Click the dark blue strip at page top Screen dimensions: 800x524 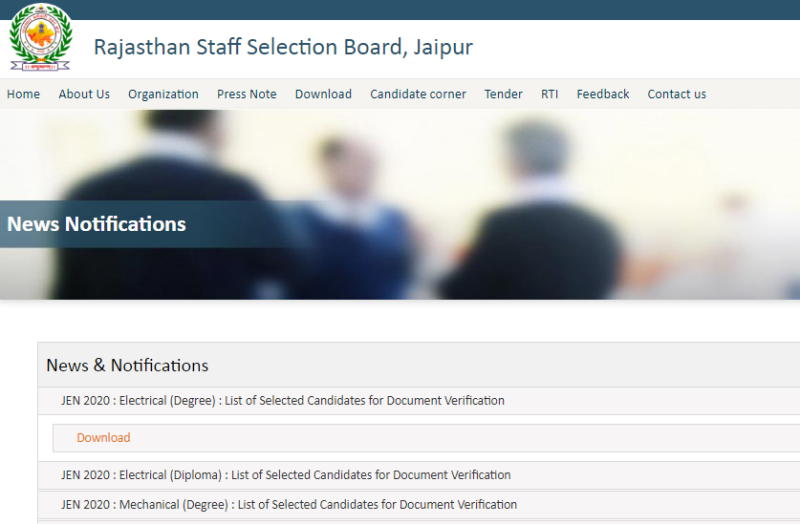coord(400,9)
